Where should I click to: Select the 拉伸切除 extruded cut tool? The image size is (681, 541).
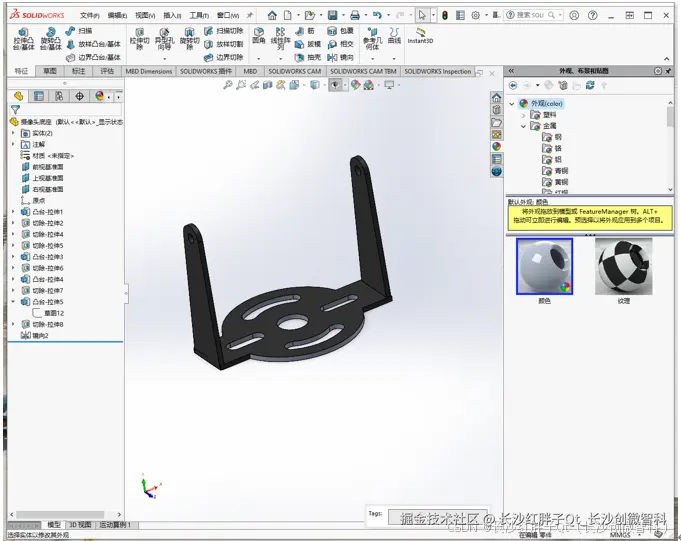point(139,39)
